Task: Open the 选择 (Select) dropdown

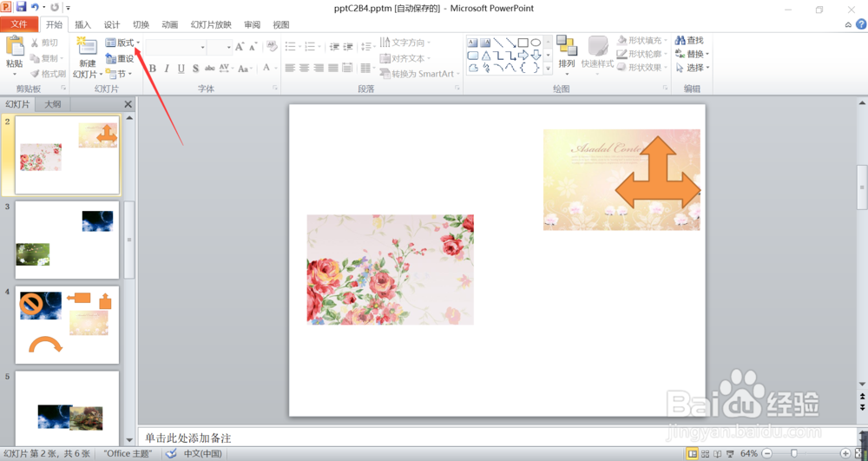Action: [x=692, y=68]
